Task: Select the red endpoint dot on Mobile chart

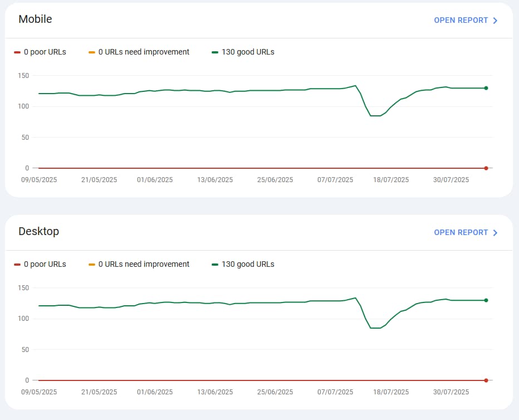Action: pyautogui.click(x=486, y=168)
